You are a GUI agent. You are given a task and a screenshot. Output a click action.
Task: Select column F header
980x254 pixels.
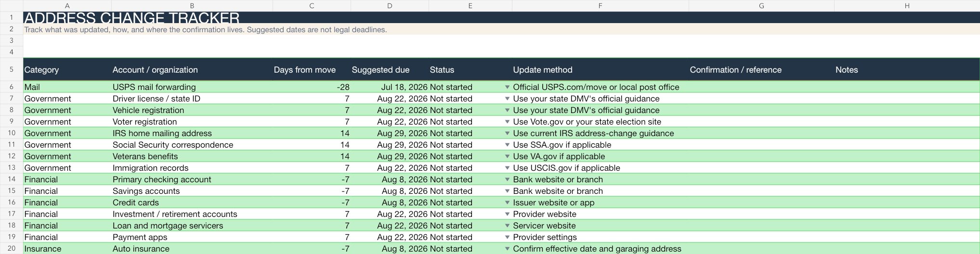tap(600, 6)
